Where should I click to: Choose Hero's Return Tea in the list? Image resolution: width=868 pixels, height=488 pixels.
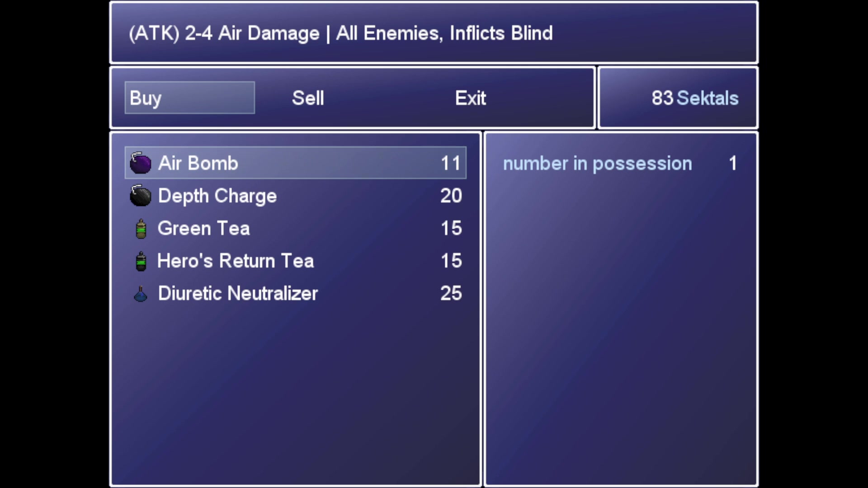(x=235, y=261)
